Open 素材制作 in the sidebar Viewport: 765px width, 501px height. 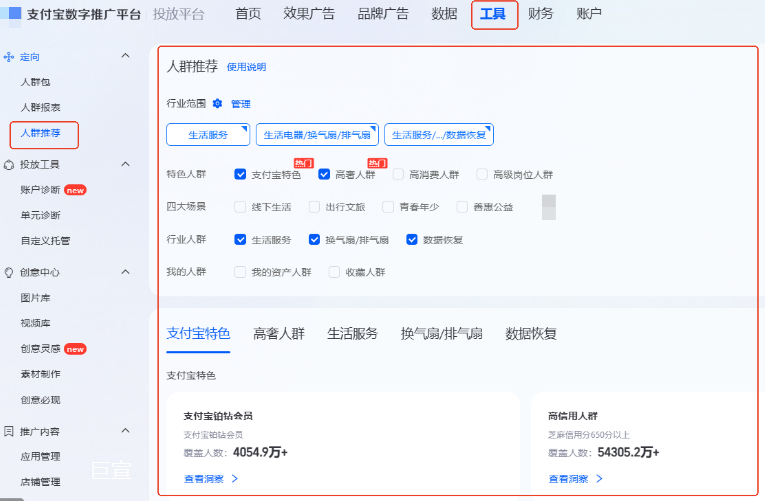(x=40, y=374)
